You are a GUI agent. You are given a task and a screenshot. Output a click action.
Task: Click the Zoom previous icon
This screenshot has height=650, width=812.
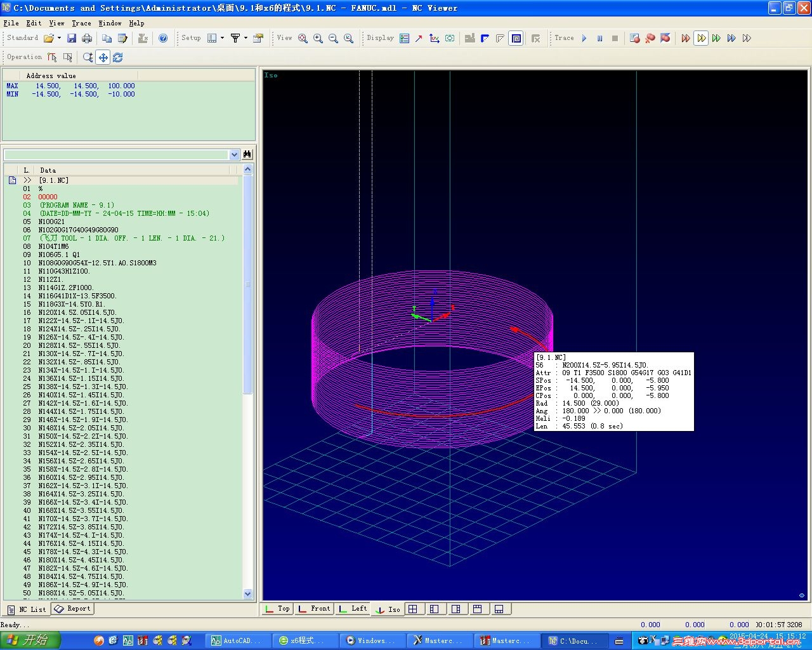point(348,38)
